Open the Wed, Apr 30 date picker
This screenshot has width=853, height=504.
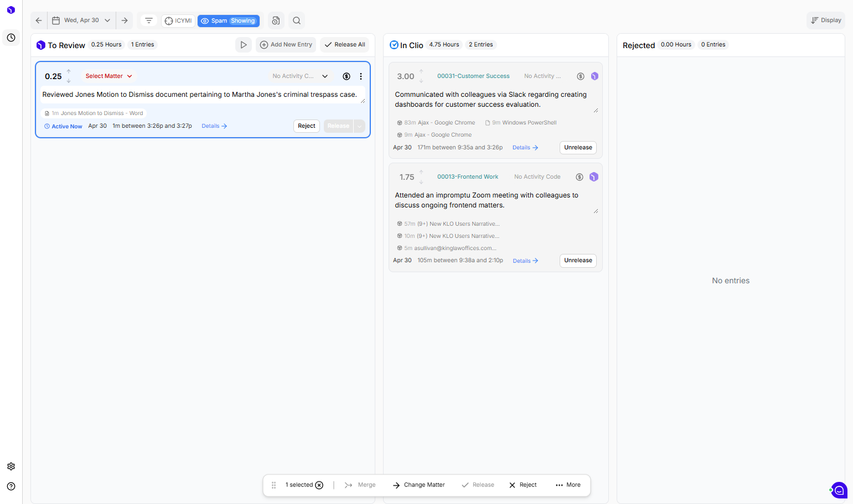pyautogui.click(x=81, y=20)
